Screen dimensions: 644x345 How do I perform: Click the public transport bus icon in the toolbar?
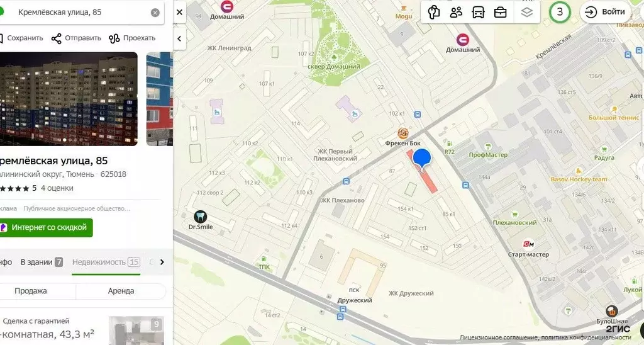click(478, 13)
